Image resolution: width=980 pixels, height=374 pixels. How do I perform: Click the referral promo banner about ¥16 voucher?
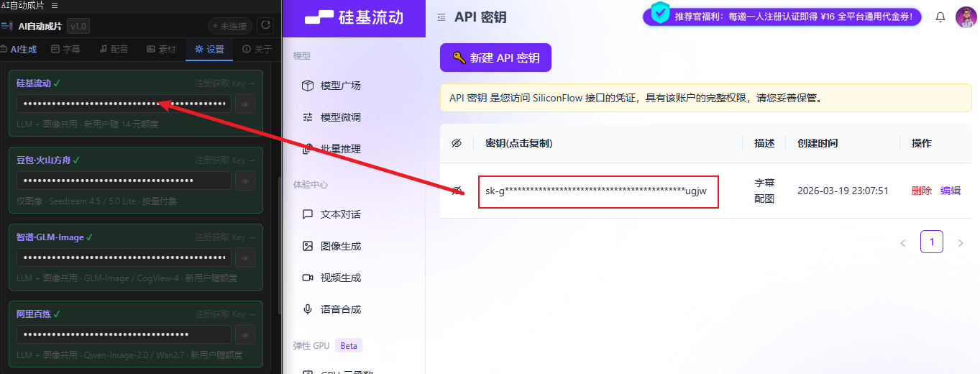click(x=782, y=17)
